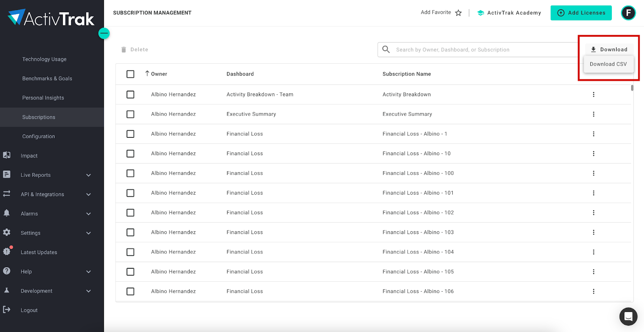
Task: Click the Logout exit icon
Action: coord(7,309)
